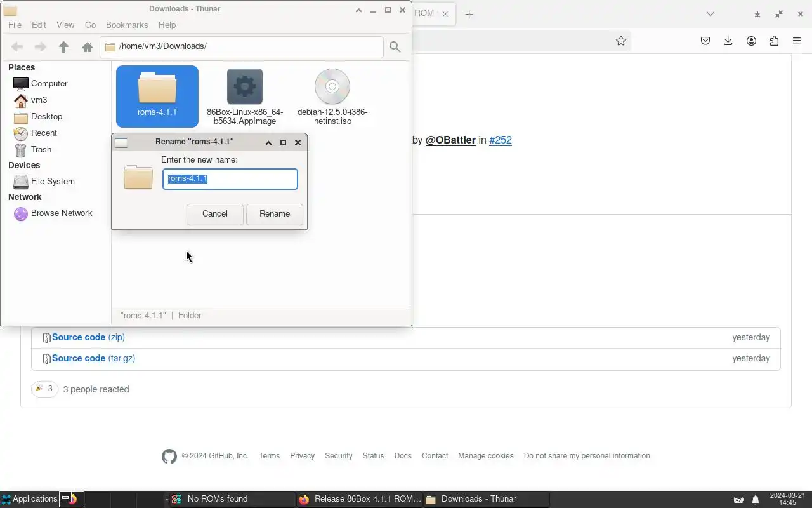Click Cancel in the Rename dialog

click(214, 213)
